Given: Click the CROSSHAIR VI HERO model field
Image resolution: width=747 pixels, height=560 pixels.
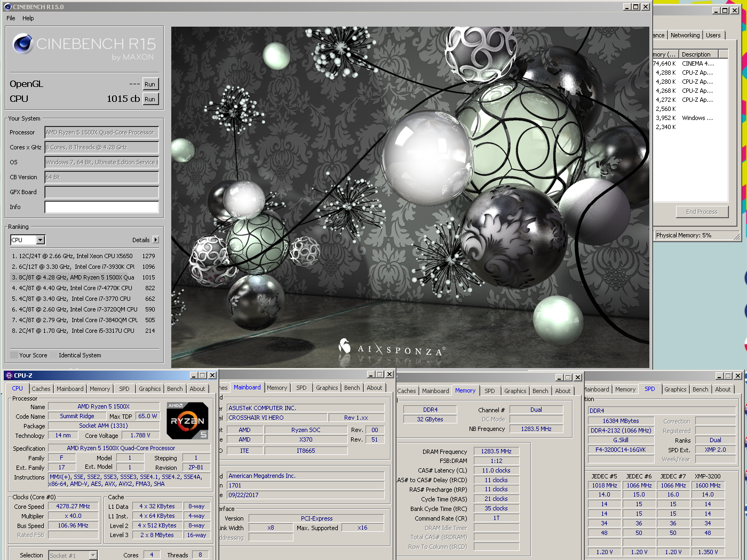Looking at the screenshot, I should (x=277, y=418).
